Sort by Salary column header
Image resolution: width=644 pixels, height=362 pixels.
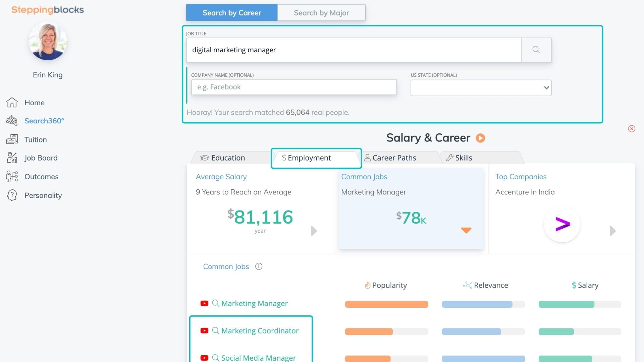coord(585,285)
